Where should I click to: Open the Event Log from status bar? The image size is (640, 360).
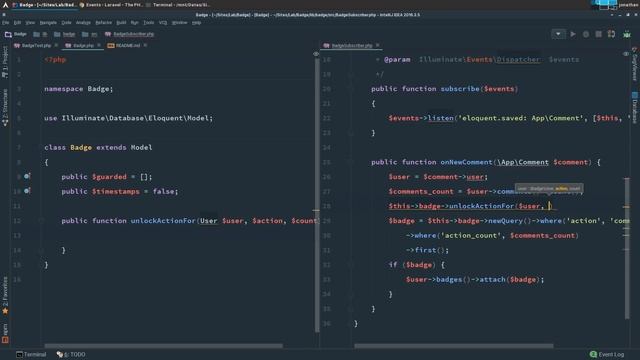[607, 354]
